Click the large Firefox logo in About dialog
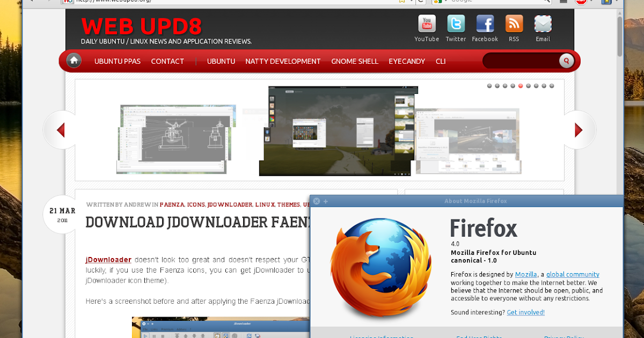644x338 pixels. pyautogui.click(x=382, y=268)
